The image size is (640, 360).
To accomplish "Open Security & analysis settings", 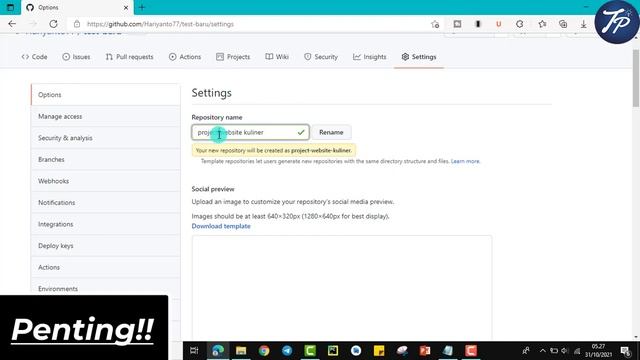I will pos(105,138).
